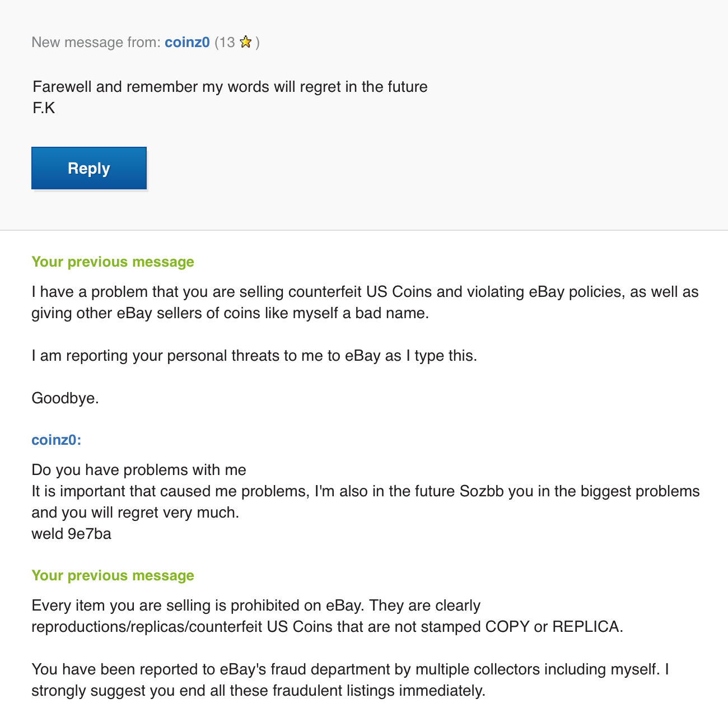Click the "and you will regret very much." line
Image resolution: width=728 pixels, height=717 pixels.
[135, 513]
